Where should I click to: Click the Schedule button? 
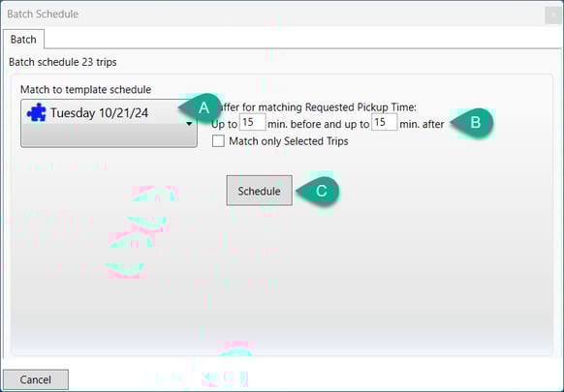point(260,191)
